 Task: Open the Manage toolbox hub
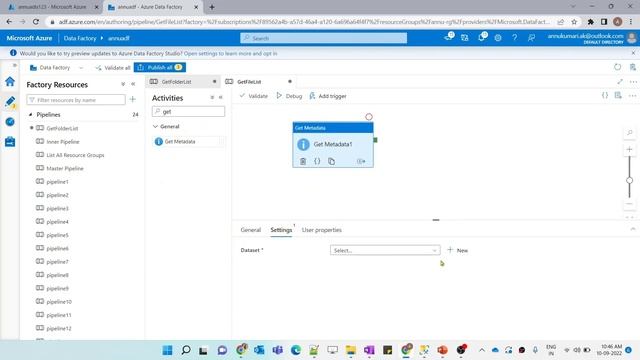click(10, 142)
